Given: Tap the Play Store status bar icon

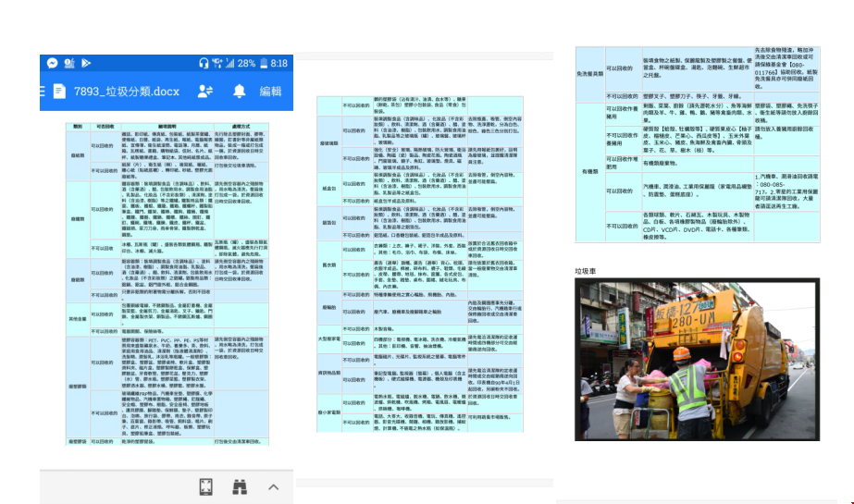Looking at the screenshot, I should [86, 63].
